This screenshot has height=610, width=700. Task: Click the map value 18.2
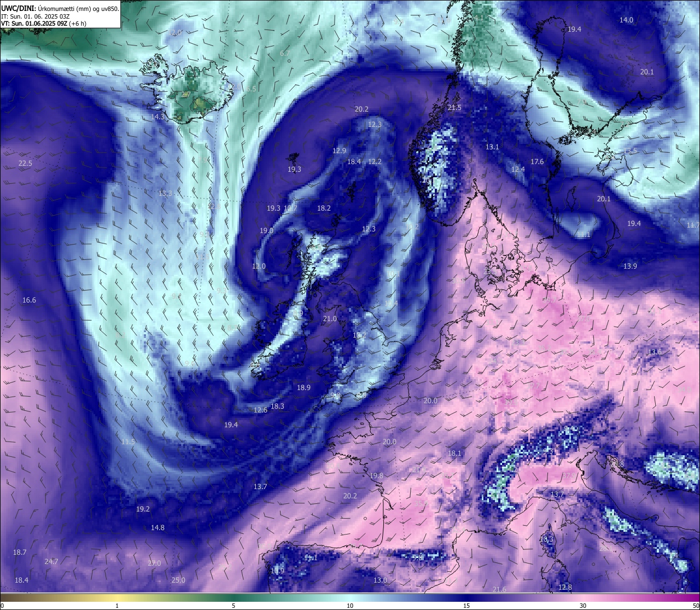coord(324,208)
